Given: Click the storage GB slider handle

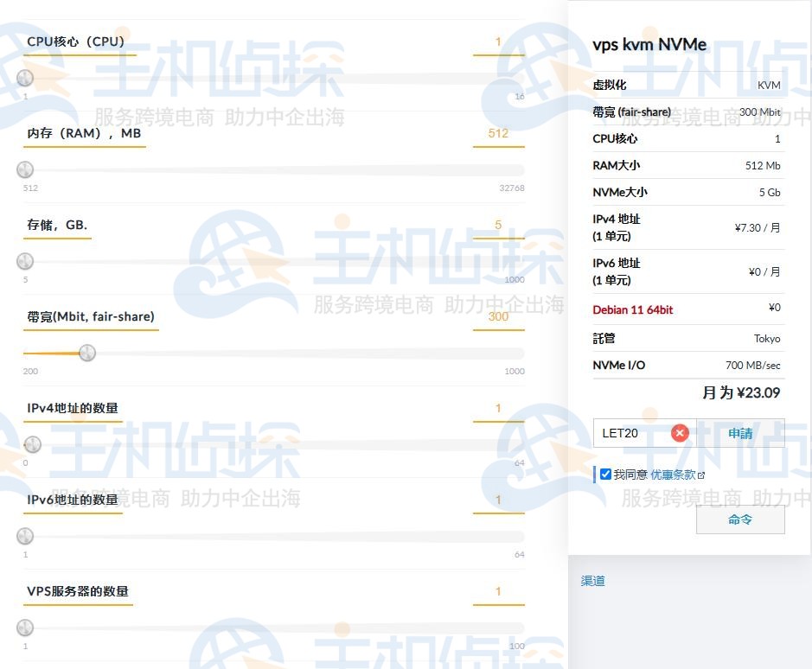Looking at the screenshot, I should (25, 261).
